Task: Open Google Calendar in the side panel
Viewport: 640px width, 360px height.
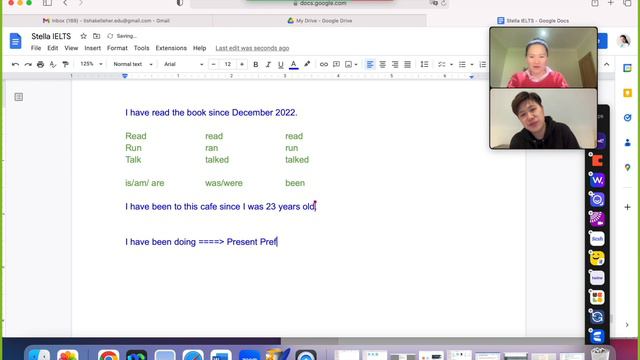Action: 627,68
